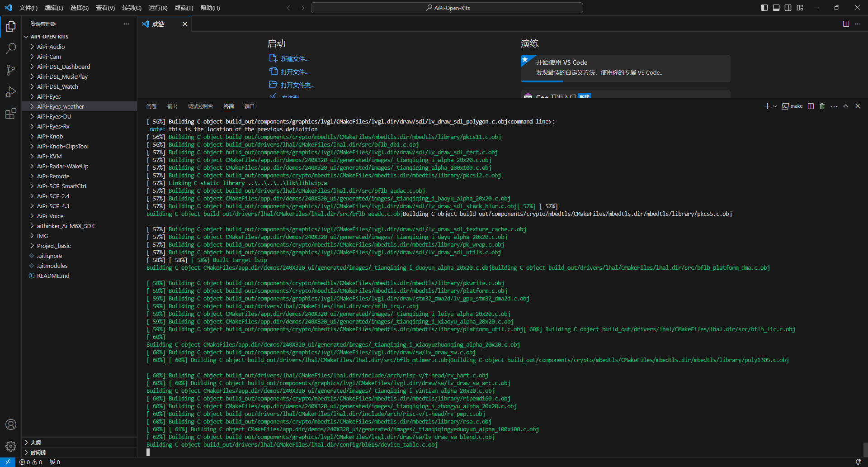Screen dimensions: 868x467
Task: Open the Manage gear settings icon
Action: (x=11, y=446)
